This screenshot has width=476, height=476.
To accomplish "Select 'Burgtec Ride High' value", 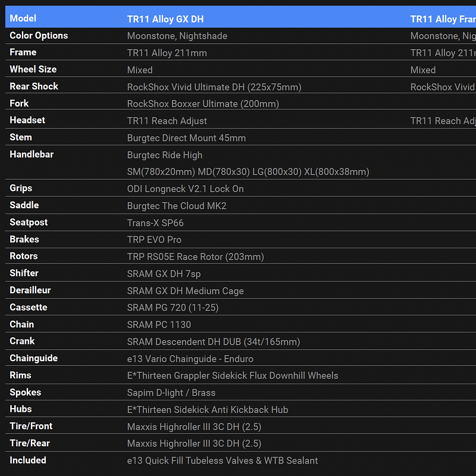I will click(165, 155).
